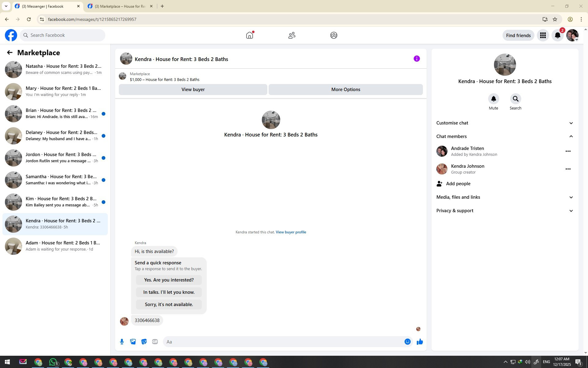Open Facebook home via house icon
This screenshot has height=368, width=588.
250,35
